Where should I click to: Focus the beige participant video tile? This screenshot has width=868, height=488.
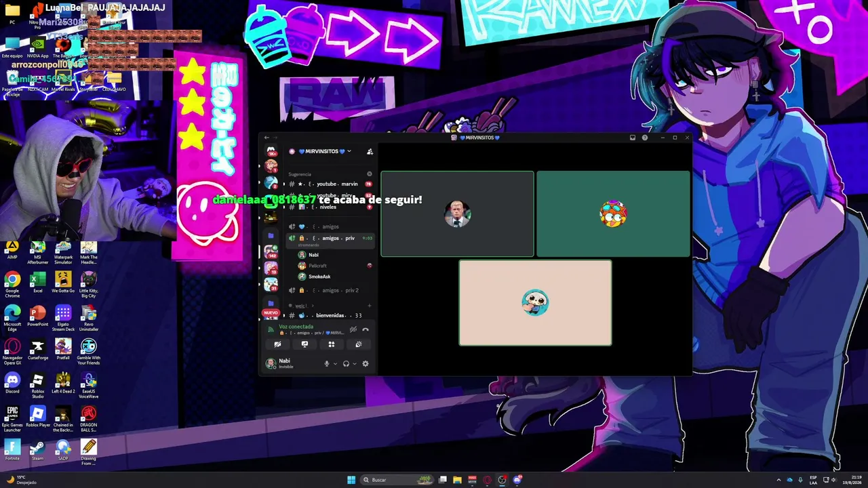pyautogui.click(x=535, y=302)
